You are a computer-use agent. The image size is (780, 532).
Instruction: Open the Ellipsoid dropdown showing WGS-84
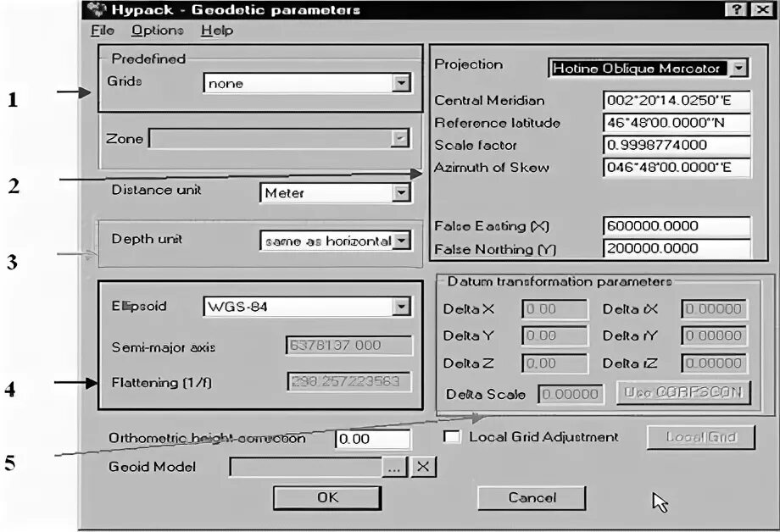coord(401,307)
